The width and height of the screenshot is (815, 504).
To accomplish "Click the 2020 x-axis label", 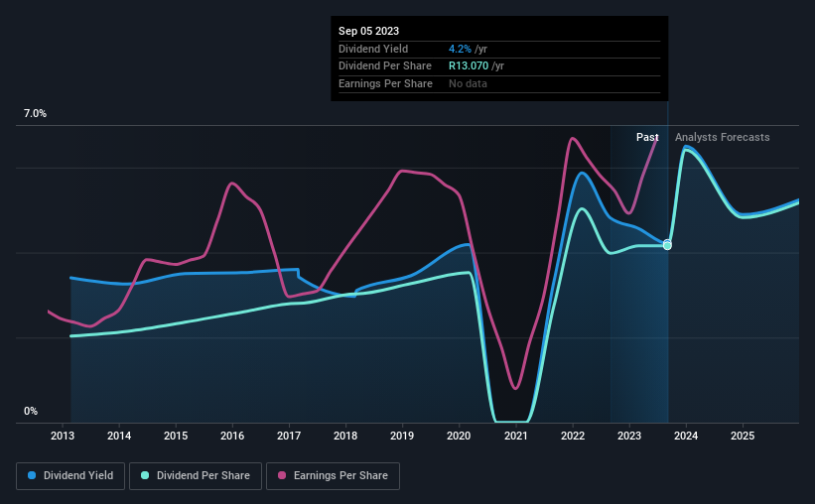I will (x=459, y=436).
